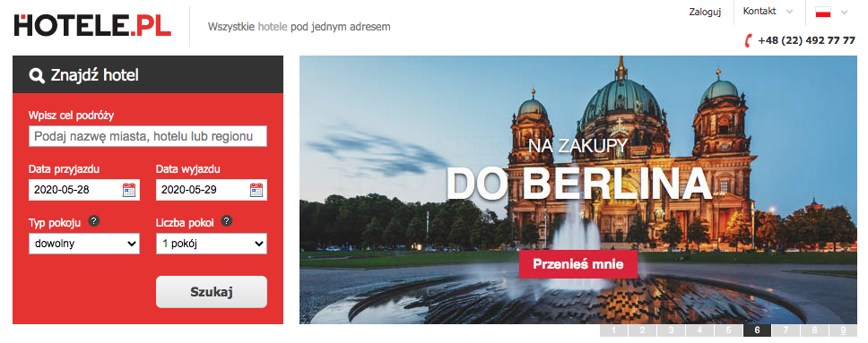Go to banner slide 8
This screenshot has width=868, height=343.
click(814, 330)
